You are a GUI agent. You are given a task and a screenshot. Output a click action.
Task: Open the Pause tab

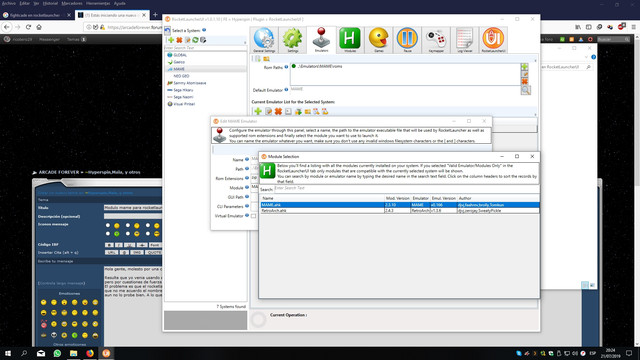pos(407,40)
